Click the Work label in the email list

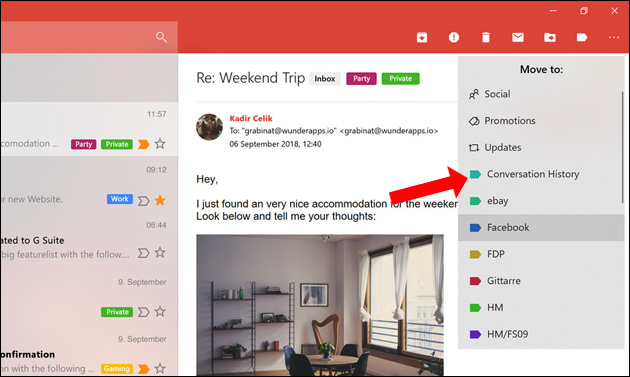(x=120, y=199)
